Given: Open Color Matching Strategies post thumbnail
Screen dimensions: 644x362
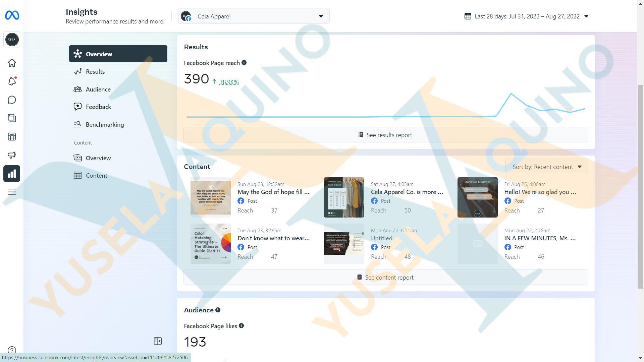Looking at the screenshot, I should (210, 244).
